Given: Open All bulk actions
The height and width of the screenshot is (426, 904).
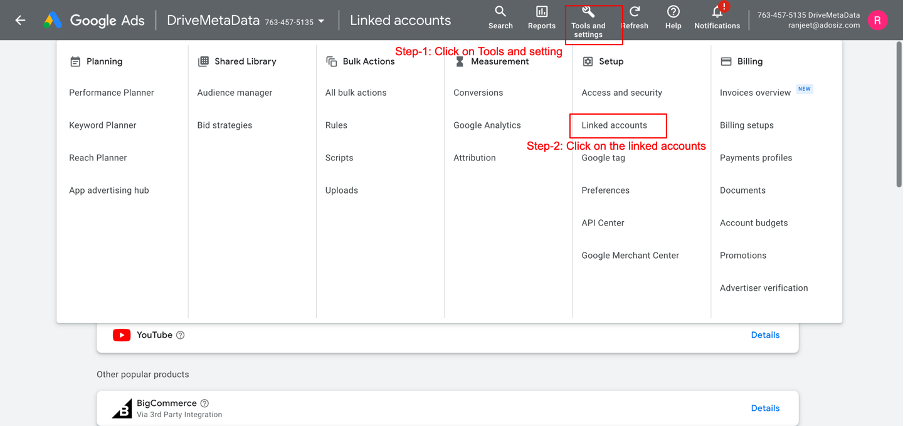Looking at the screenshot, I should point(356,93).
